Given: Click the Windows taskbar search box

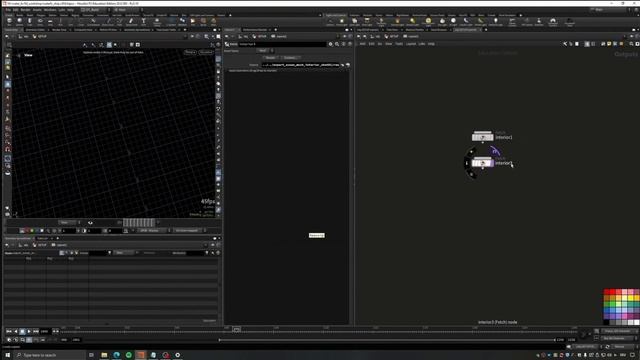Looking at the screenshot, I should (x=50, y=355).
